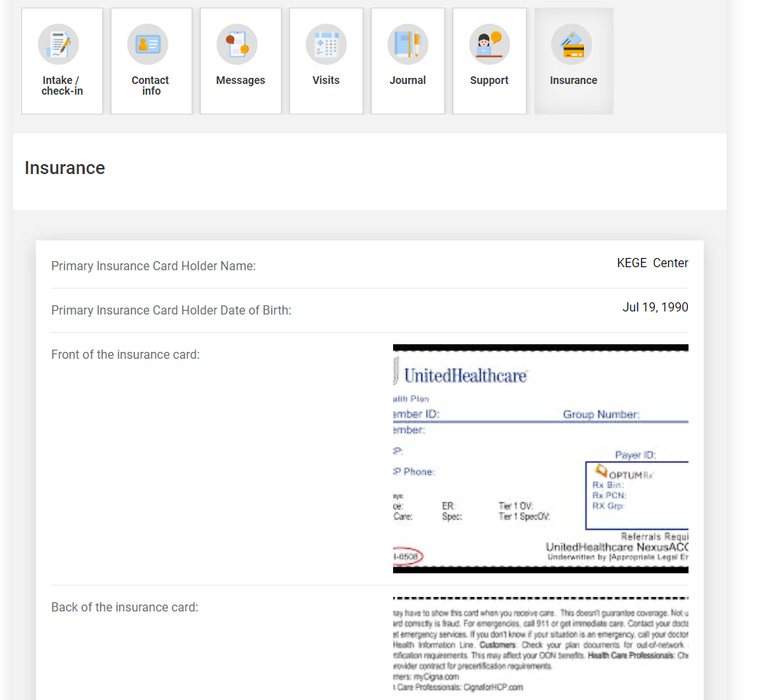Select the Insurance tab label

(573, 80)
